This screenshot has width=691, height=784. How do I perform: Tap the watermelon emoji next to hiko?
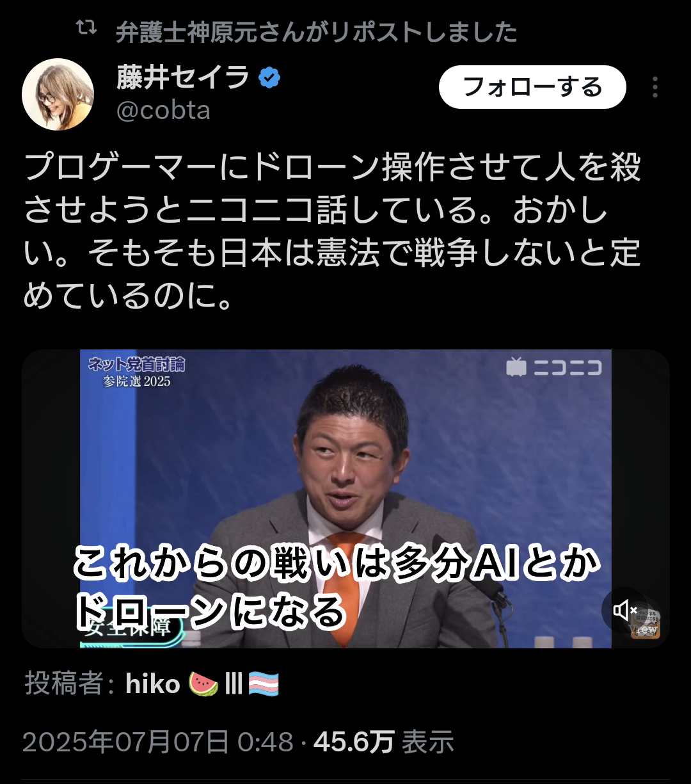(203, 684)
